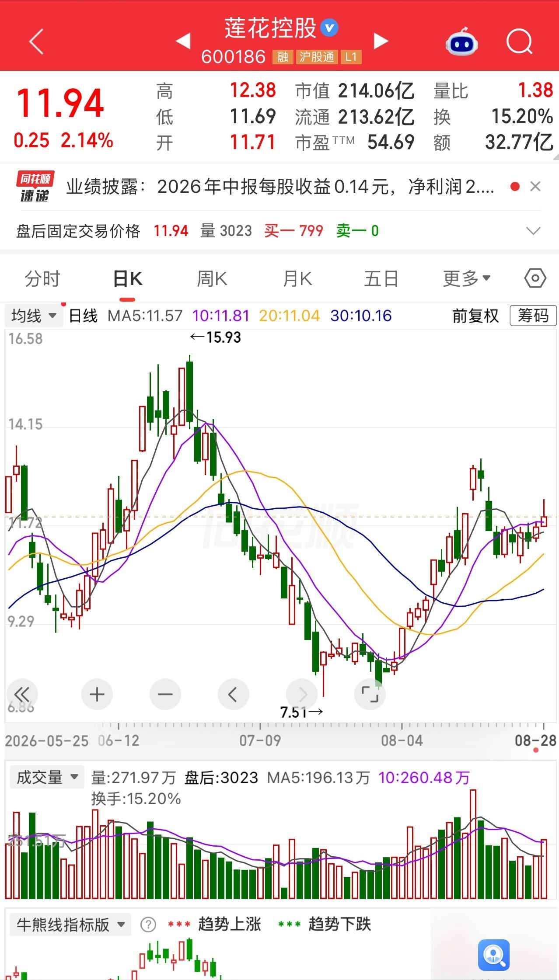Tap the 量:271.97万 volume label

click(133, 778)
